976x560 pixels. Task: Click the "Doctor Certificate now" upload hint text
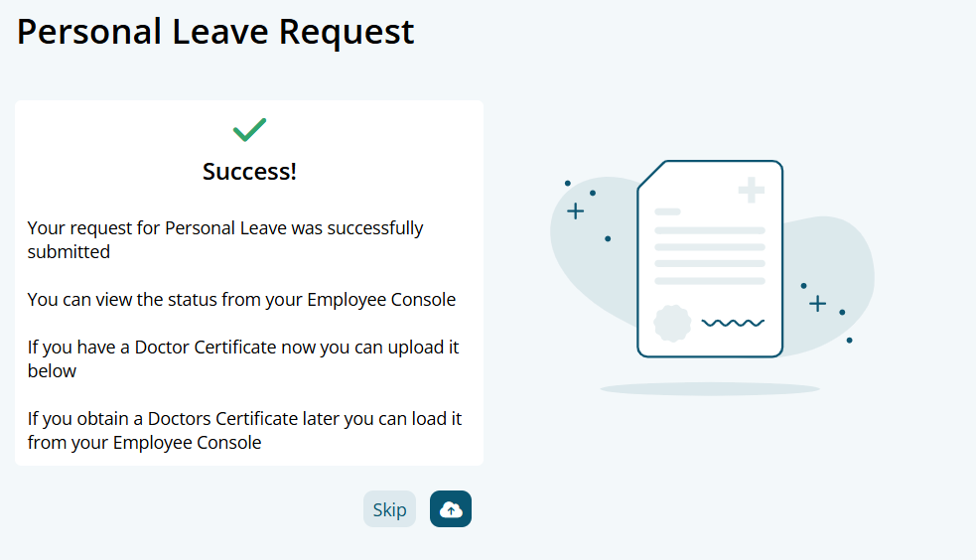243,358
